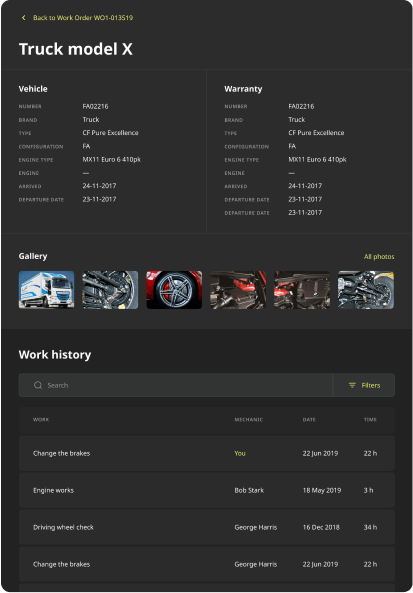This screenshot has height=593, width=413.
Task: Click the Filters lines icon
Action: 352,385
